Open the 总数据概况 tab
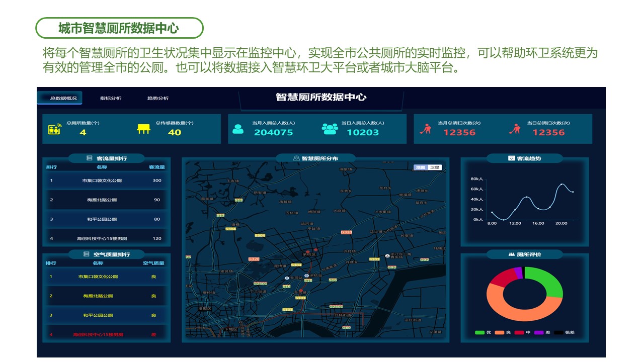 60,98
